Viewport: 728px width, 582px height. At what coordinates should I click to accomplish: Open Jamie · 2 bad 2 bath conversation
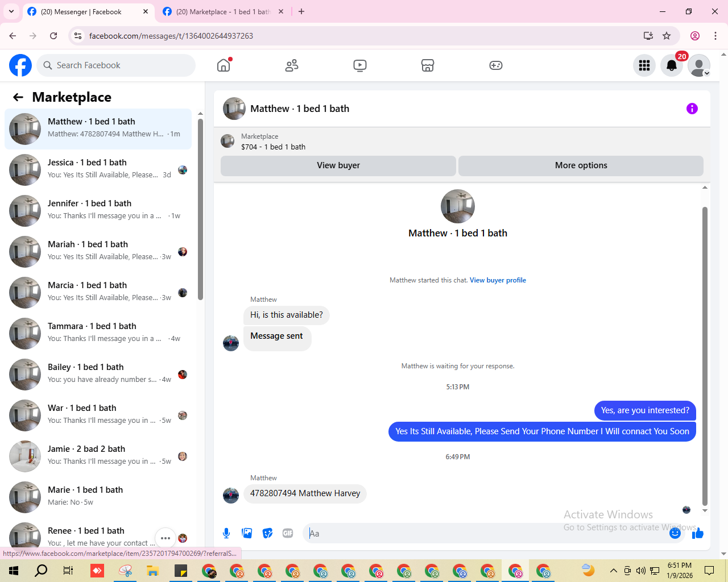[98, 456]
